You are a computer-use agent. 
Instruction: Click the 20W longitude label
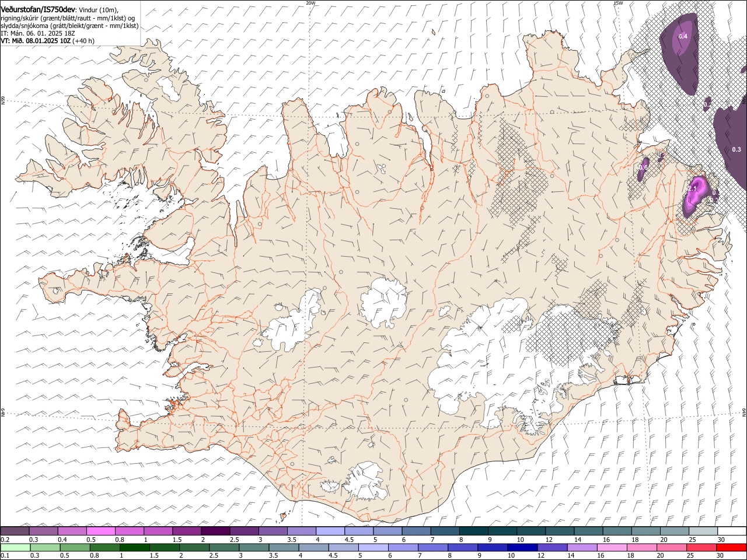pyautogui.click(x=310, y=3)
